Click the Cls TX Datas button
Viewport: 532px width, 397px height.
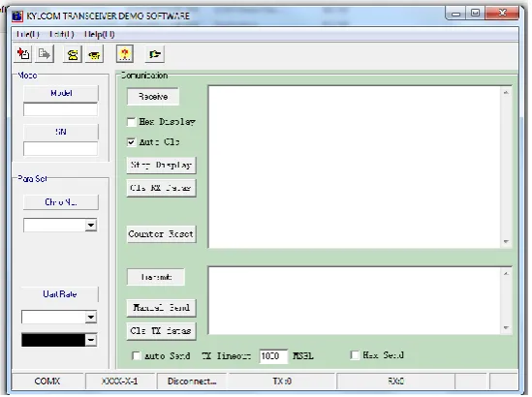[162, 331]
